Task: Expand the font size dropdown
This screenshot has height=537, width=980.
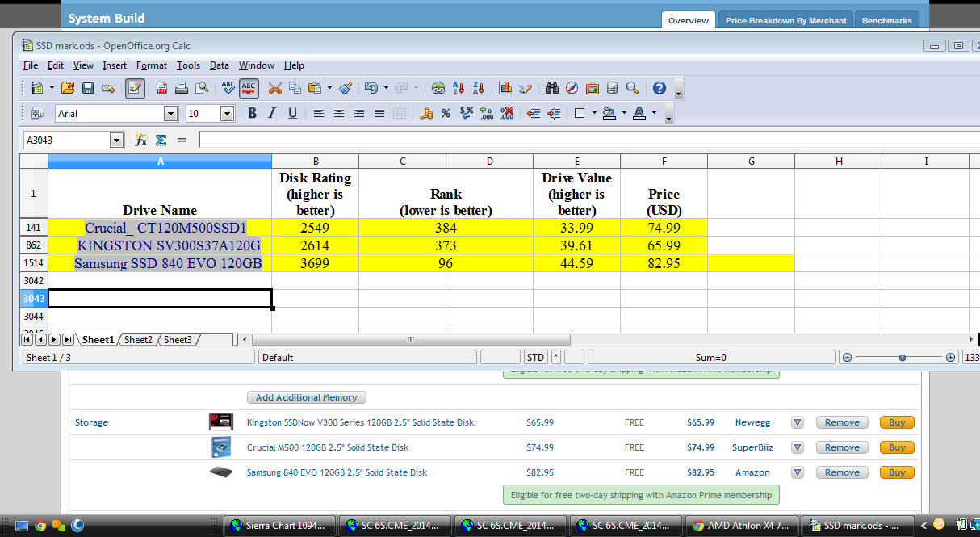Action: coord(227,114)
